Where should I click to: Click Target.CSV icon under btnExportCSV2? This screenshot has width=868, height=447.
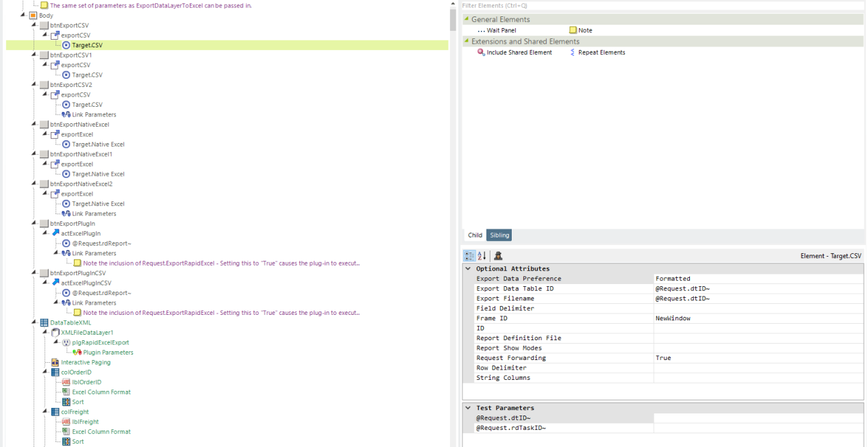coord(66,105)
